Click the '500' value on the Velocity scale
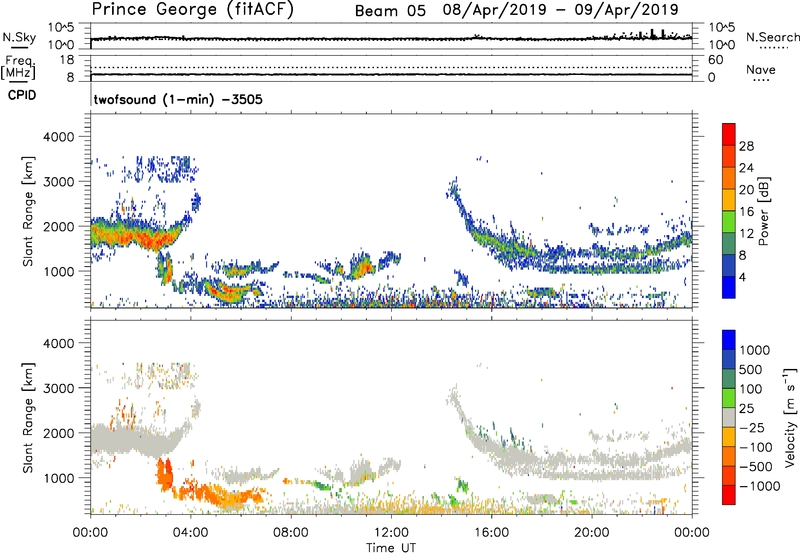 751,370
